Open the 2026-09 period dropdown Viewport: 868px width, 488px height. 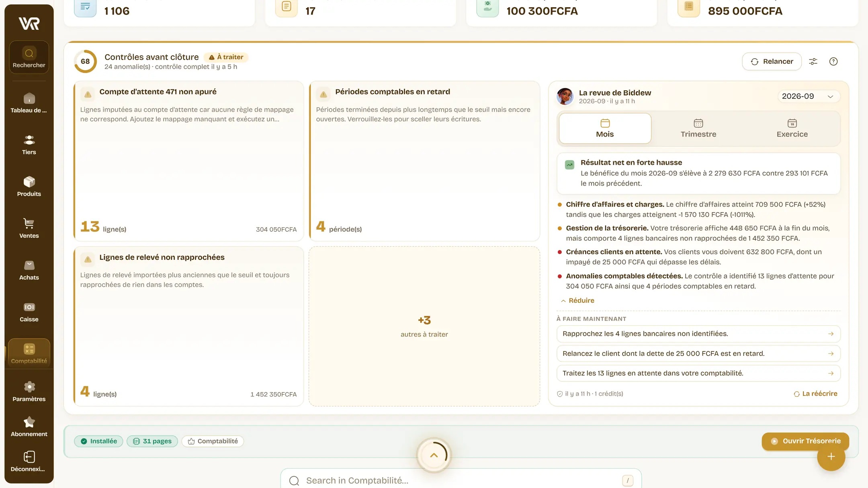coord(808,96)
